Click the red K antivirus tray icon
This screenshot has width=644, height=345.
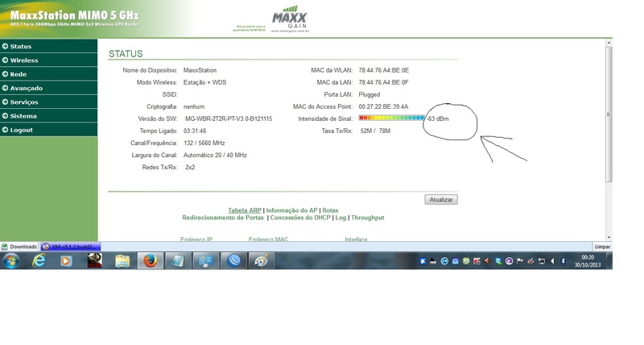click(x=477, y=261)
